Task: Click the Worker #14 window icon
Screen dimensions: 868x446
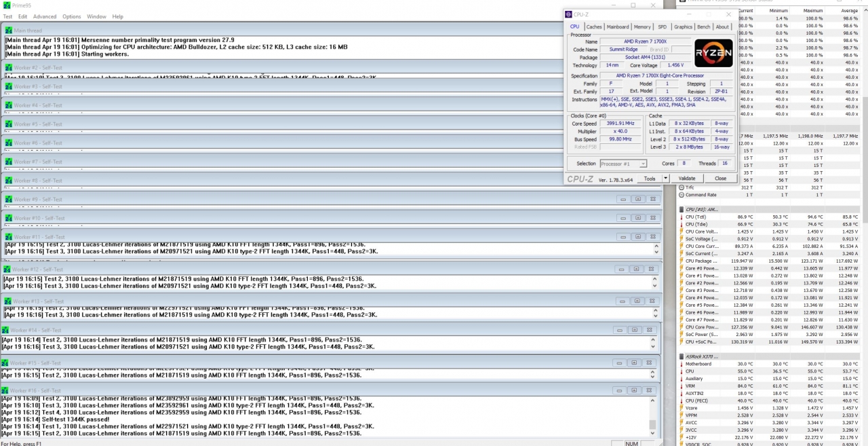Action: pos(5,331)
